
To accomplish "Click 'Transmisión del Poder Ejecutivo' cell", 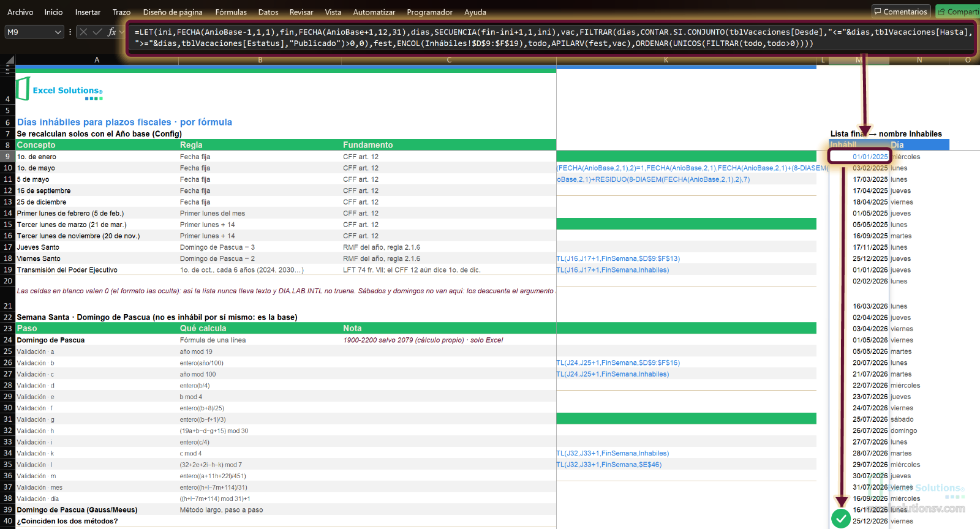I will click(x=97, y=270).
